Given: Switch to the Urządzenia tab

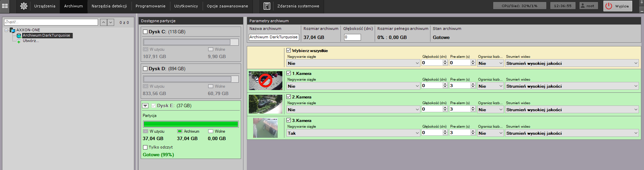Looking at the screenshot, I should point(45,6).
